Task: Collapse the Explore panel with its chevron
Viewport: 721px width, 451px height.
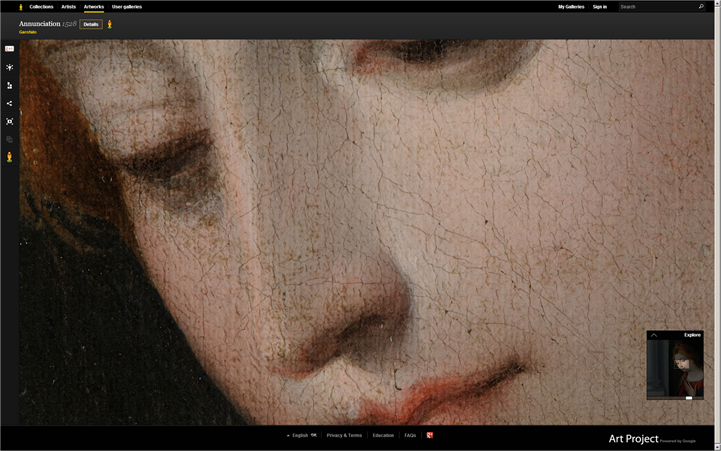Action: pyautogui.click(x=654, y=335)
